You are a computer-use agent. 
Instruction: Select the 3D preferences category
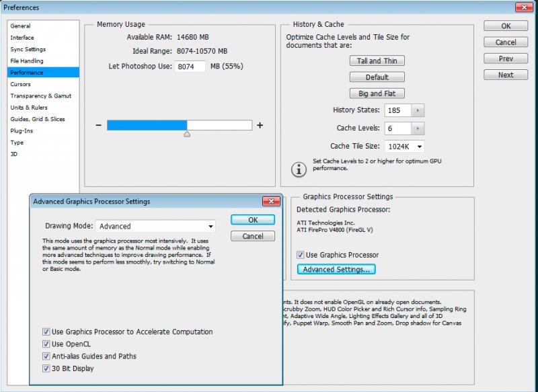click(43, 155)
